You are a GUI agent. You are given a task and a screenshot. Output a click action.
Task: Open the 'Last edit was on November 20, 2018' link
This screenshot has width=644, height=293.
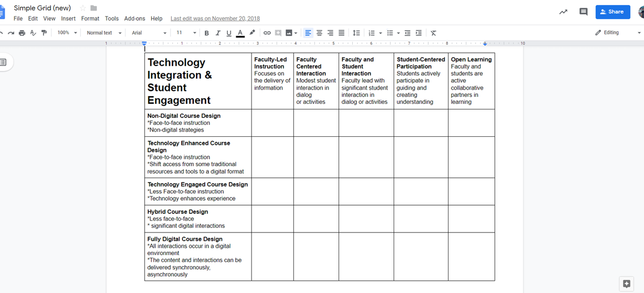(x=215, y=19)
